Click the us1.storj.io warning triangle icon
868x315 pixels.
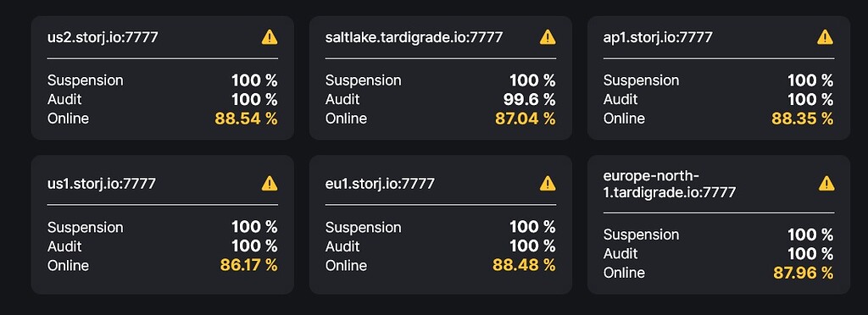pos(270,184)
